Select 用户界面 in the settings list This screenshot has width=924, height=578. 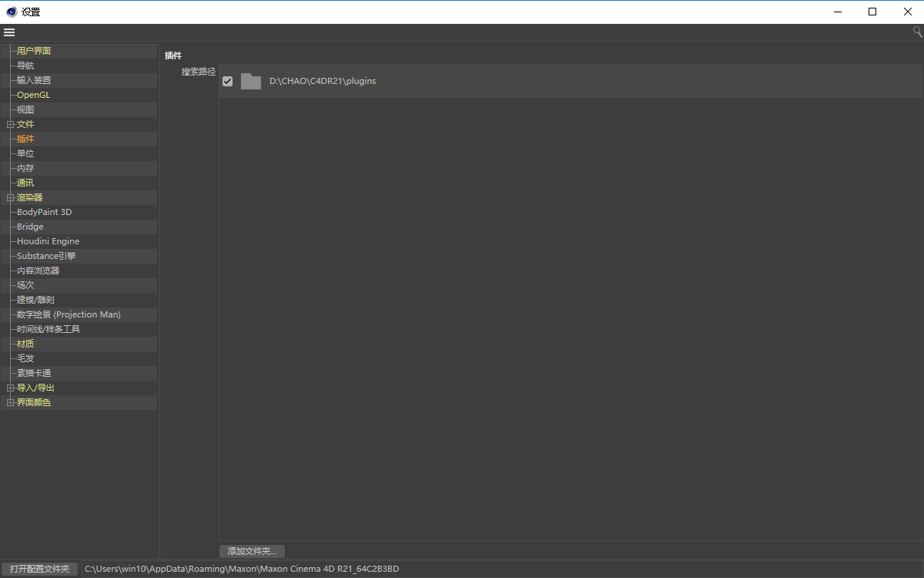pyautogui.click(x=34, y=51)
